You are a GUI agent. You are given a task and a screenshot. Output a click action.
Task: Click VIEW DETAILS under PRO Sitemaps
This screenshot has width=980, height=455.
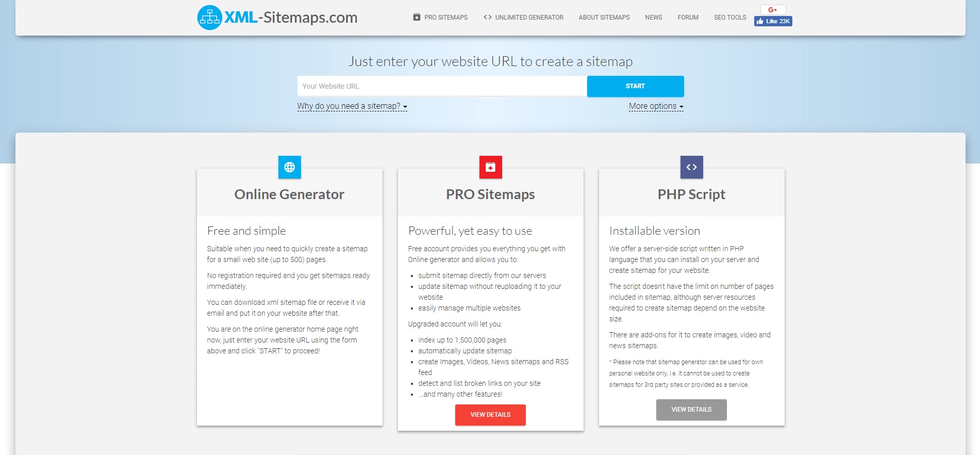(x=490, y=414)
